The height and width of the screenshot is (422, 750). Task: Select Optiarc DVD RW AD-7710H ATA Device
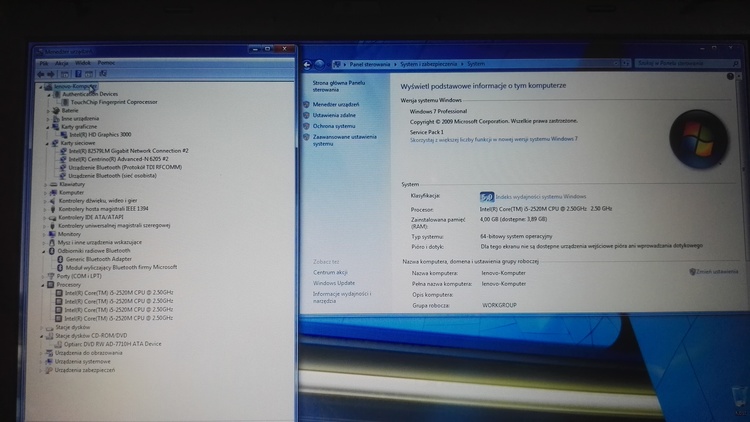pos(112,344)
